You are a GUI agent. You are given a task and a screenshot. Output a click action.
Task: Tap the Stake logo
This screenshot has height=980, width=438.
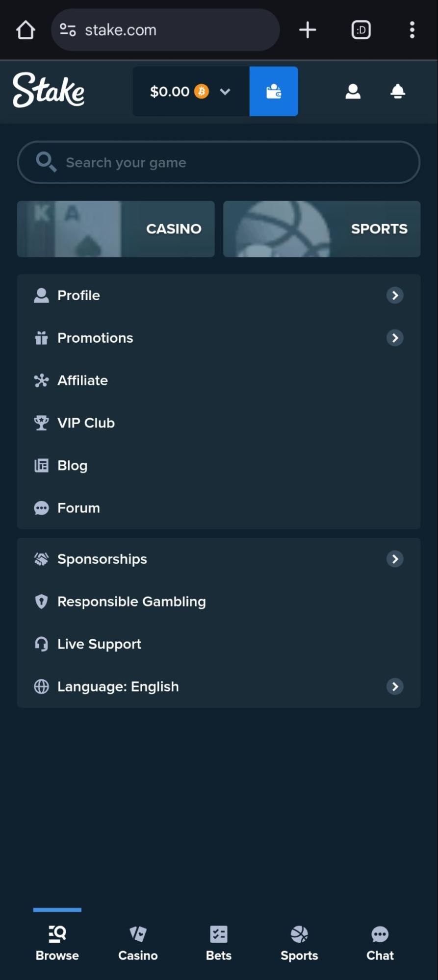tap(49, 90)
